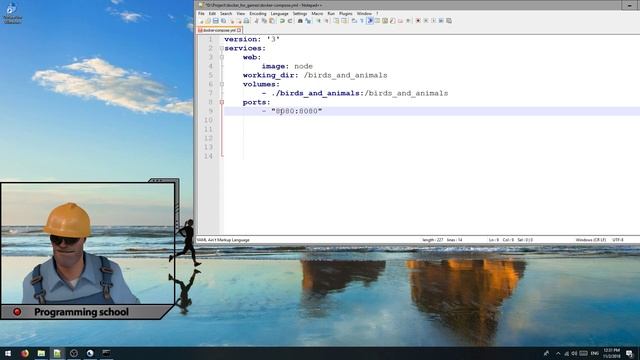Screen dimensions: 640x360
Task: Open the Notepad++ taskbar item
Action: [57, 353]
